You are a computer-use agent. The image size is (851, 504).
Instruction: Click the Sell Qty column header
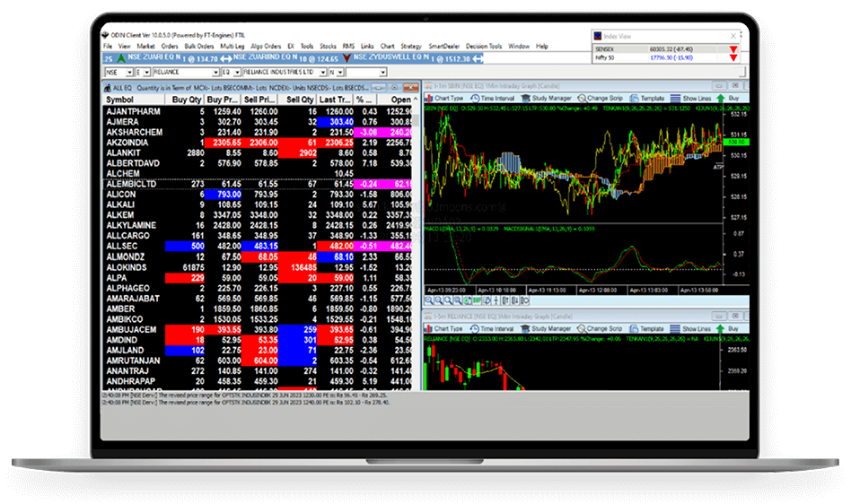[x=298, y=100]
